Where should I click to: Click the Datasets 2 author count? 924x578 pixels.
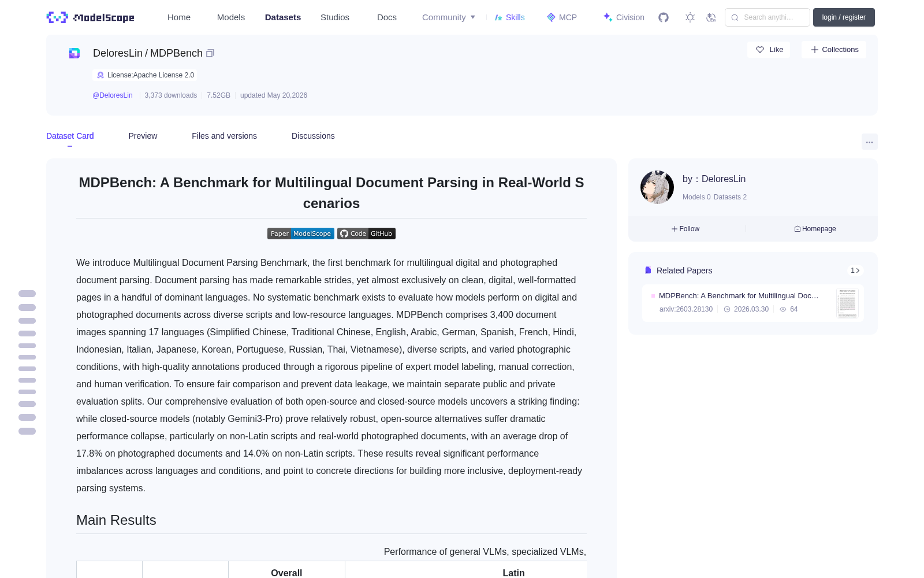pos(730,197)
